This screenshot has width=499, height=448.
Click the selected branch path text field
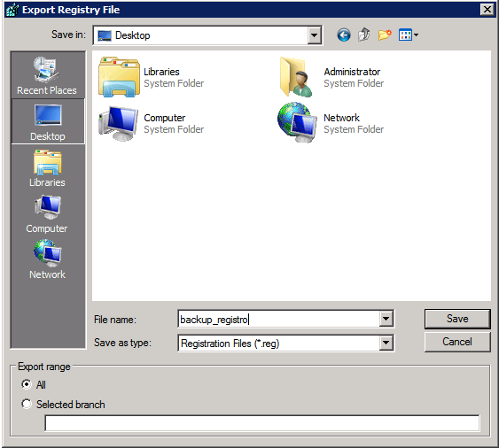(x=262, y=423)
